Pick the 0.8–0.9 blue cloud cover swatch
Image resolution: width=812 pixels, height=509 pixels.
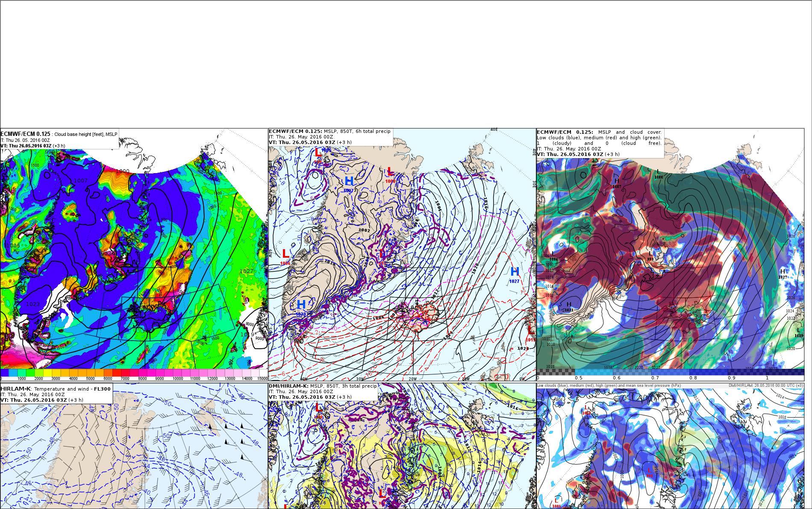pyautogui.click(x=708, y=372)
